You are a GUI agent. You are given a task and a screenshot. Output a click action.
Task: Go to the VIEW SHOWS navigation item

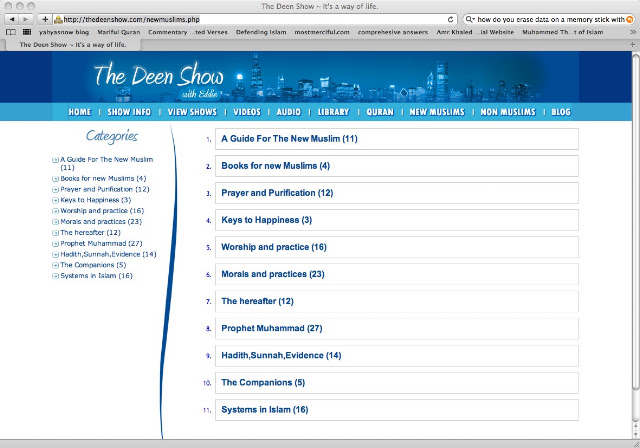pos(192,112)
